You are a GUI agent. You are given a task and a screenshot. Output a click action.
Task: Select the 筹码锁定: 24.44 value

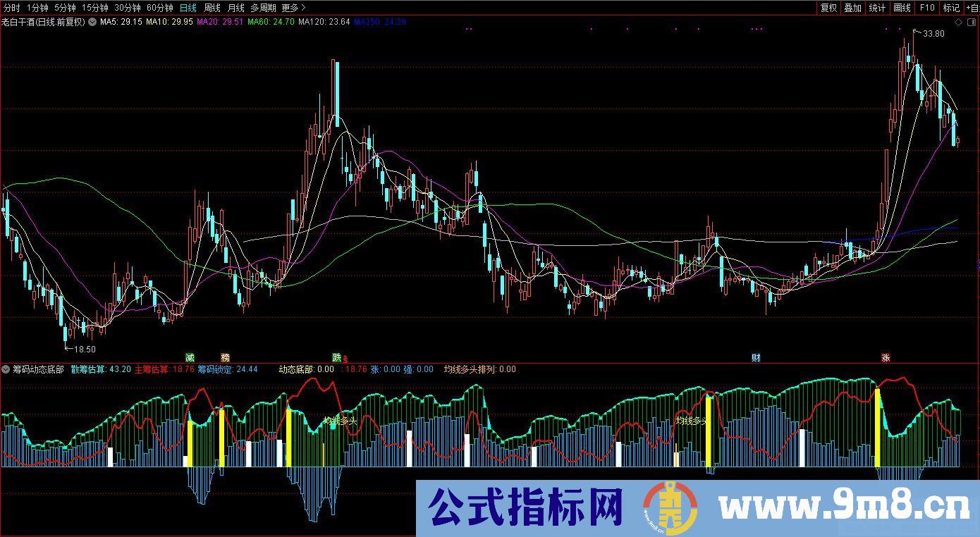click(228, 369)
